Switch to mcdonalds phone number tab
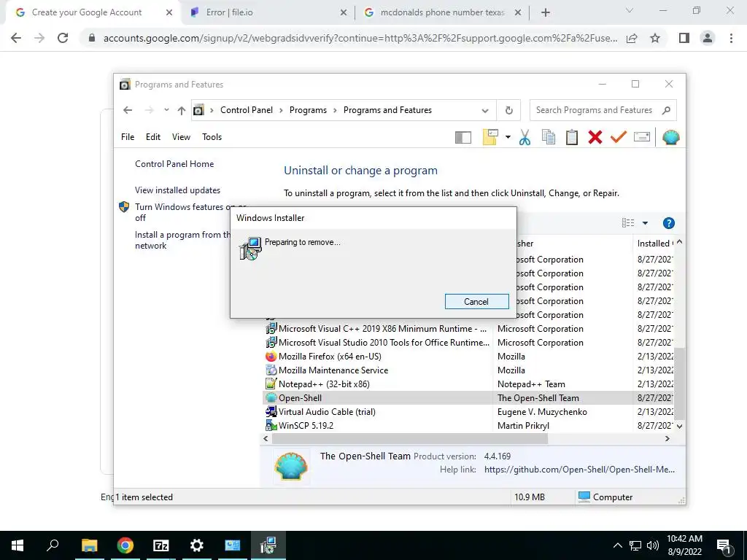747x560 pixels. [x=442, y=12]
